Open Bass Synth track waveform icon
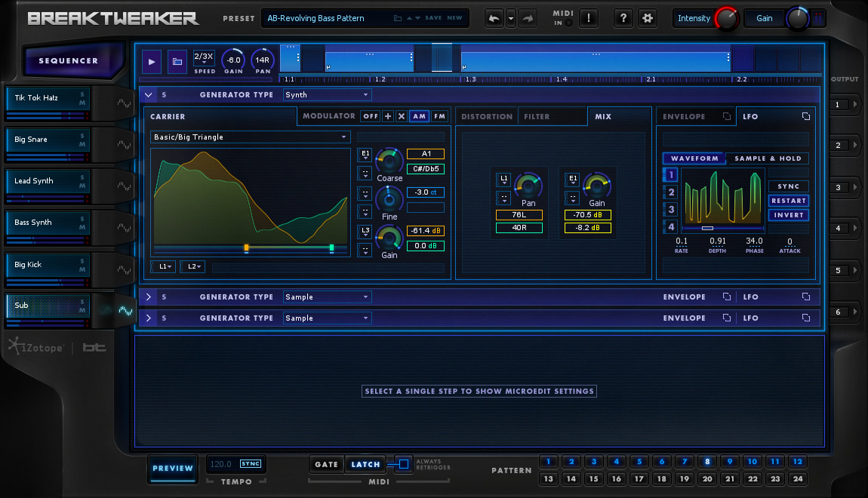The width and height of the screenshot is (868, 498). click(124, 228)
